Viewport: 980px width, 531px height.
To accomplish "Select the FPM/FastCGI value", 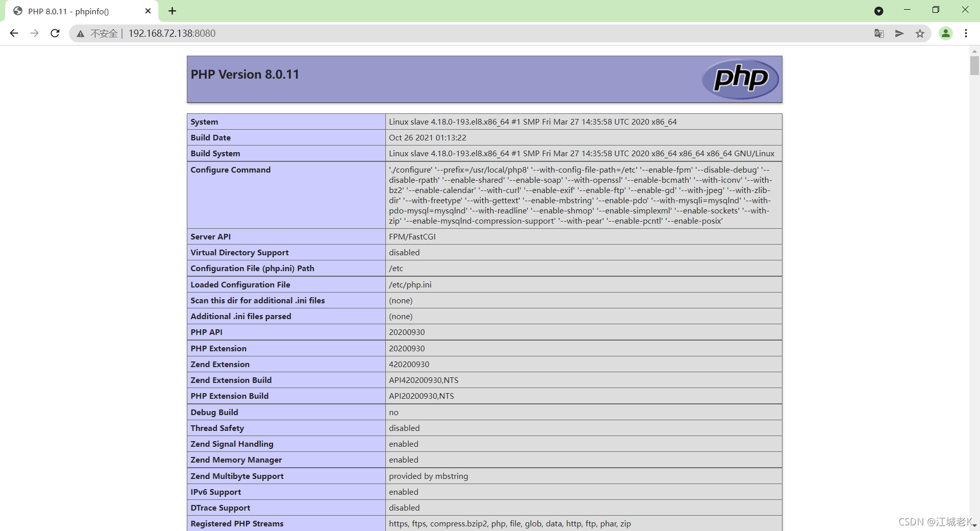I will [412, 237].
